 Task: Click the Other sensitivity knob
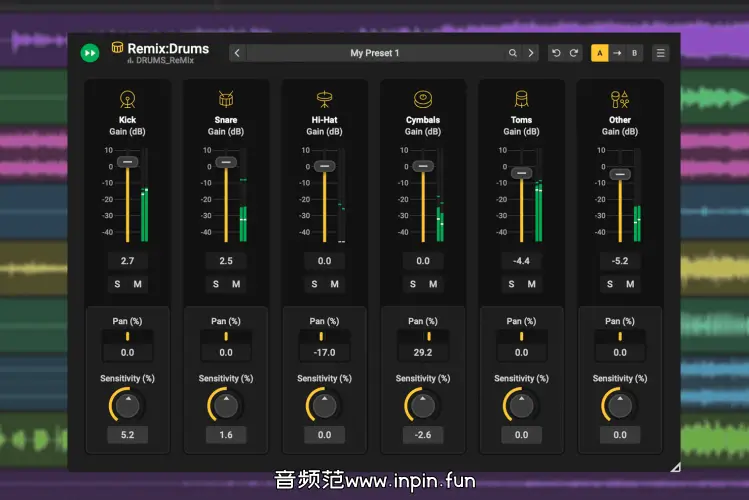(x=620, y=405)
